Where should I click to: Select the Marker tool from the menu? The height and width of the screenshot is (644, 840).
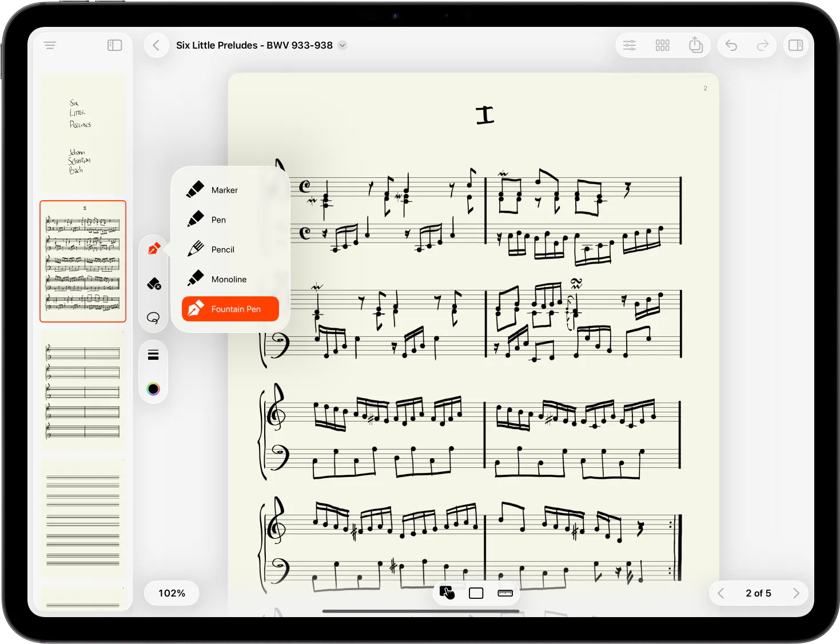(x=230, y=190)
